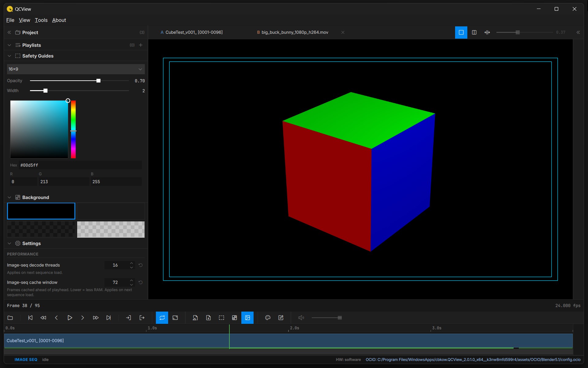Add a new playlist with plus icon
This screenshot has width=588, height=368.
141,45
